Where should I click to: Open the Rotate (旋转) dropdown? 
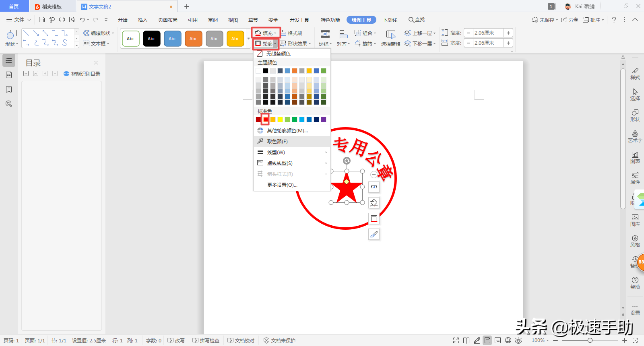[365, 43]
